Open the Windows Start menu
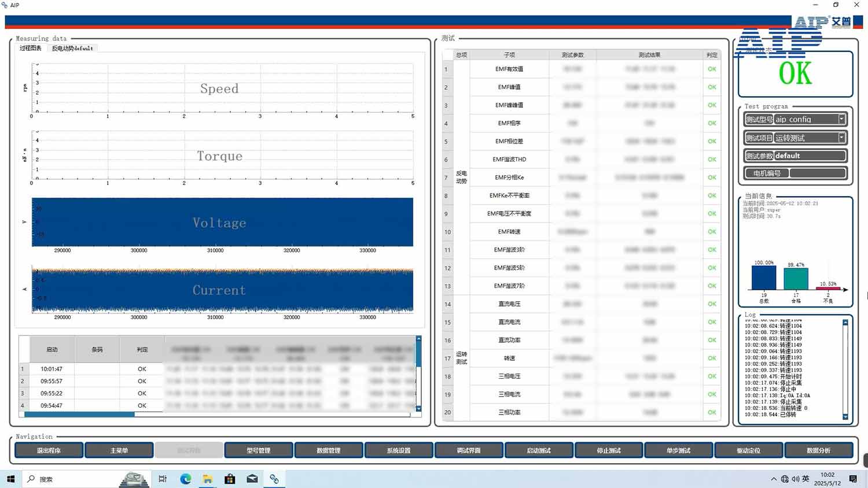The image size is (868, 488). coord(10,479)
